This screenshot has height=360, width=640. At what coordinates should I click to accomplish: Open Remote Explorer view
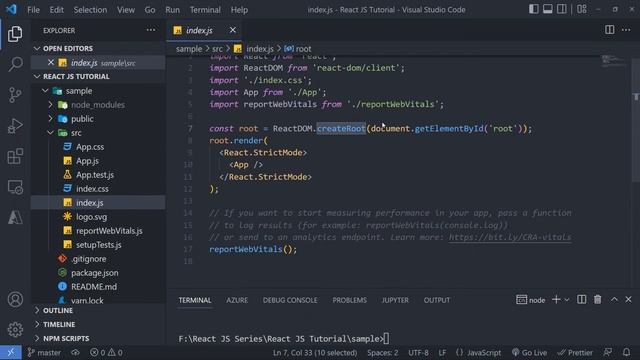(x=15, y=187)
